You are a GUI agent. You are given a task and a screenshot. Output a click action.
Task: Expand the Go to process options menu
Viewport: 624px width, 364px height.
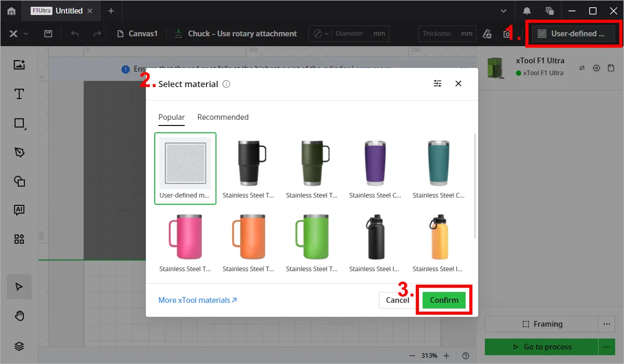point(605,346)
